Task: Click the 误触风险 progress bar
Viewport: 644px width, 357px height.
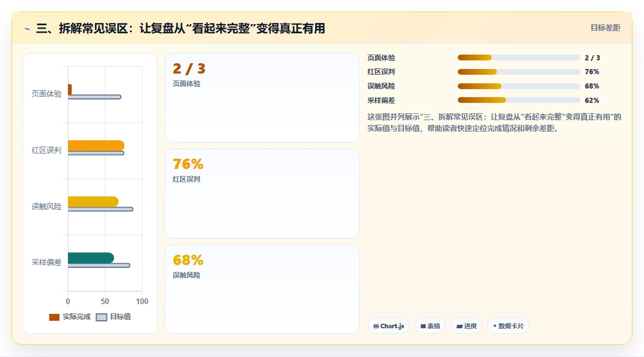Action: pyautogui.click(x=518, y=86)
